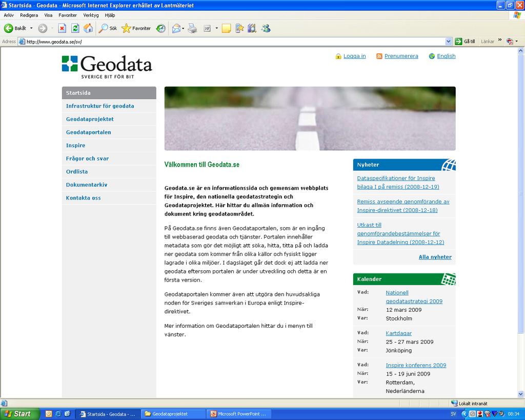Print the page using printer icon
525x420 pixels.
(192, 29)
